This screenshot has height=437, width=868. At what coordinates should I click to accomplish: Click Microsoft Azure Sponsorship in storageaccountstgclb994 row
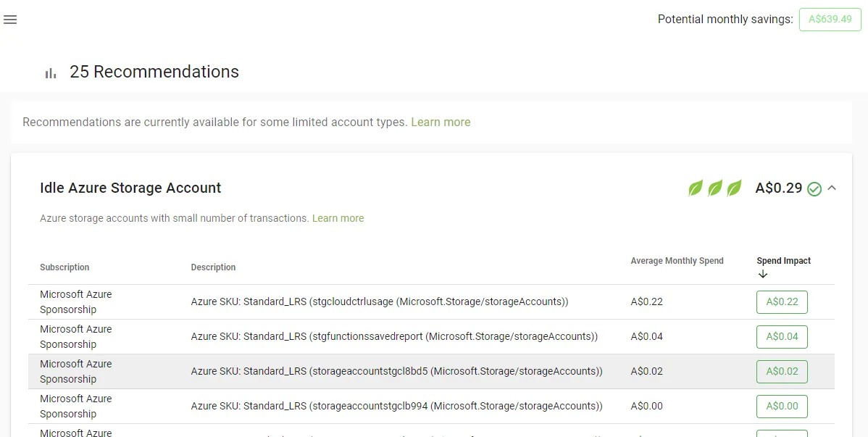(x=76, y=407)
